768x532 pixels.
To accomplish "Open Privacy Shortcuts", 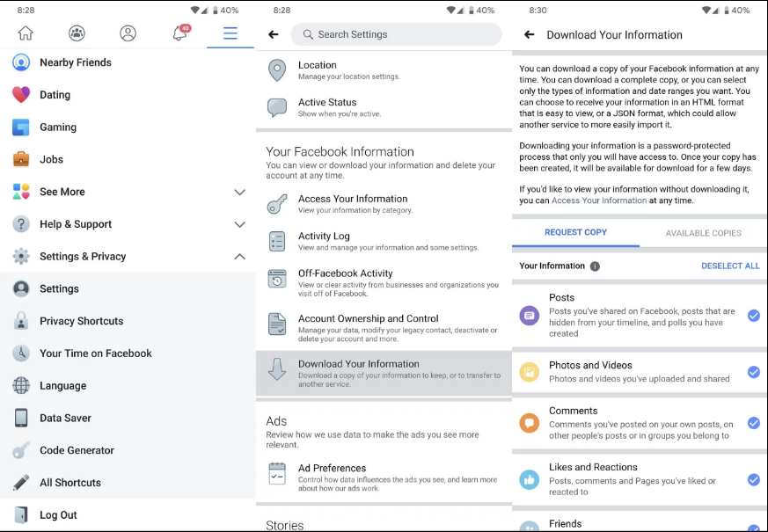I will click(128, 321).
